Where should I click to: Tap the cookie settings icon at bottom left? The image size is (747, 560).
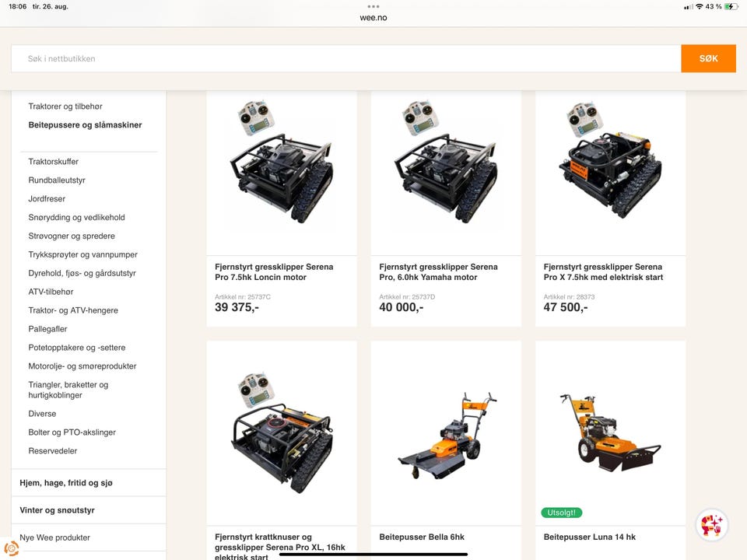point(12,548)
